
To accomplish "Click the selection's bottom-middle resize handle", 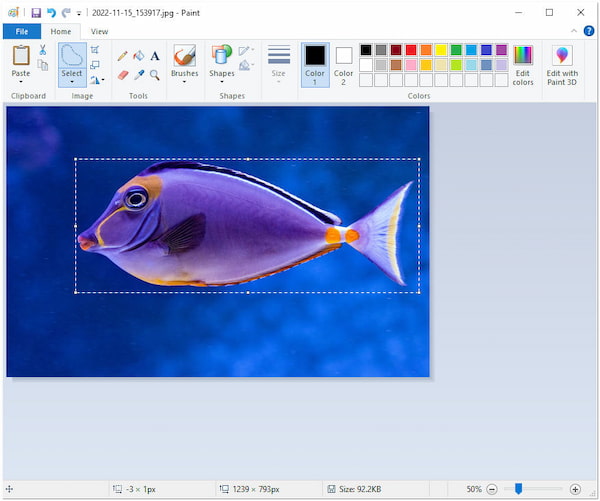I will 248,292.
